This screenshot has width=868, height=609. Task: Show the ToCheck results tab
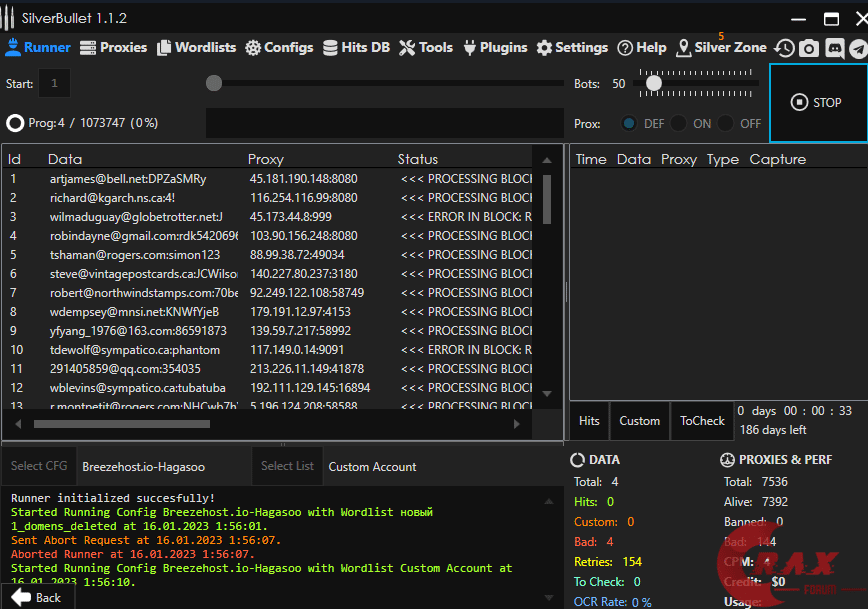[x=701, y=421]
